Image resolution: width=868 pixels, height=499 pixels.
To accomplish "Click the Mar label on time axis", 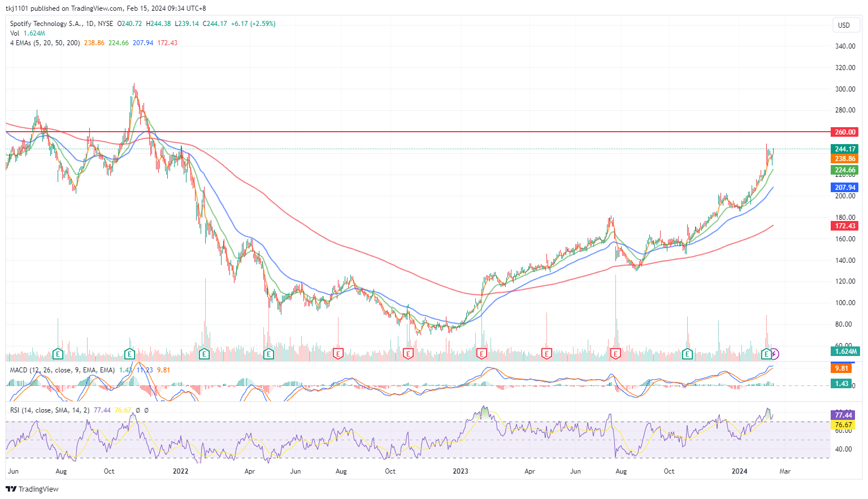I will click(x=785, y=471).
